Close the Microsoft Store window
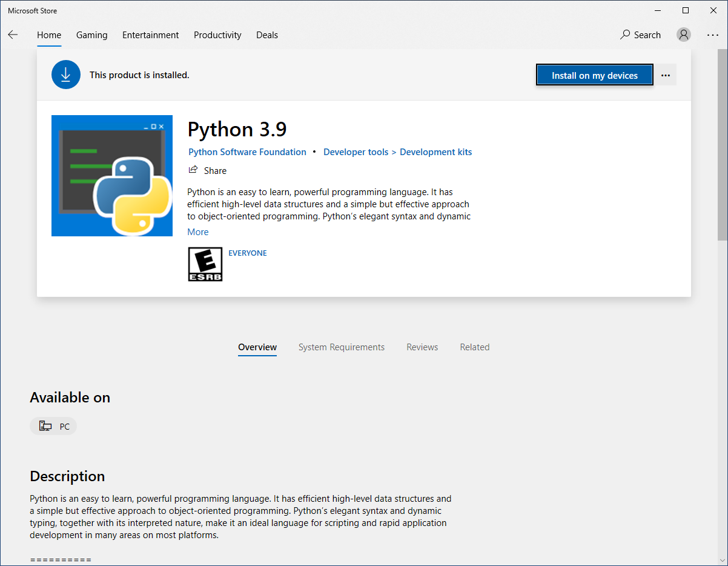Screen dimensions: 728x566 click(x=713, y=10)
